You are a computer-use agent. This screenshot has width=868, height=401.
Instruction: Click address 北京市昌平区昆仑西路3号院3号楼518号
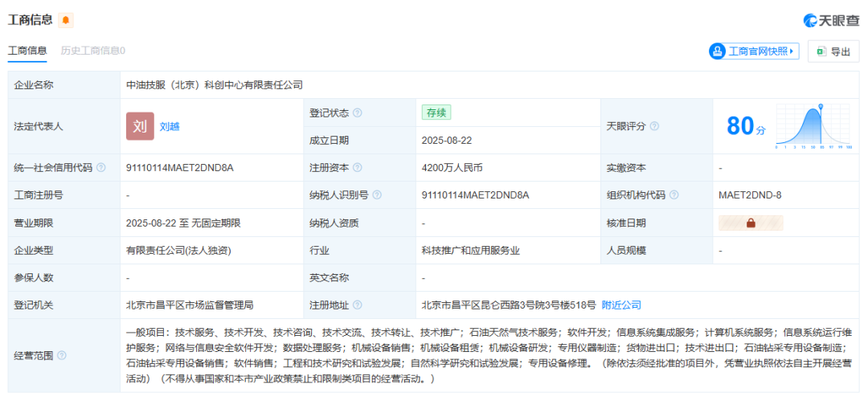coord(509,305)
